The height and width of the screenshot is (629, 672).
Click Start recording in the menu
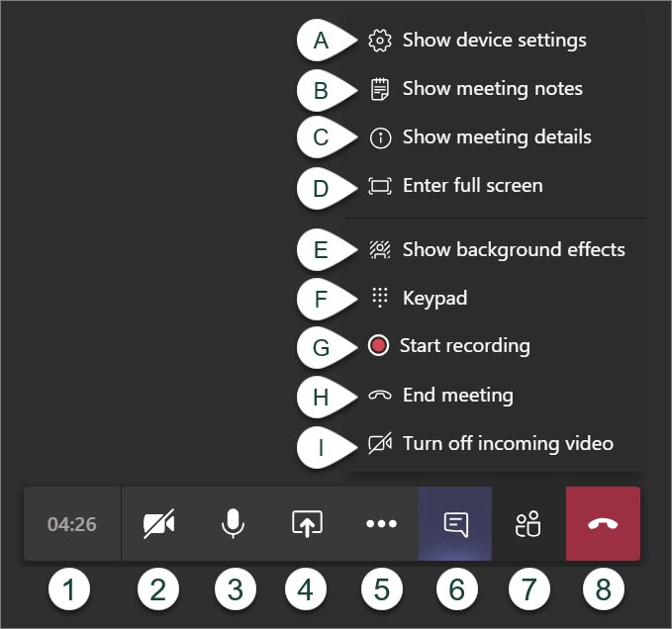(464, 346)
